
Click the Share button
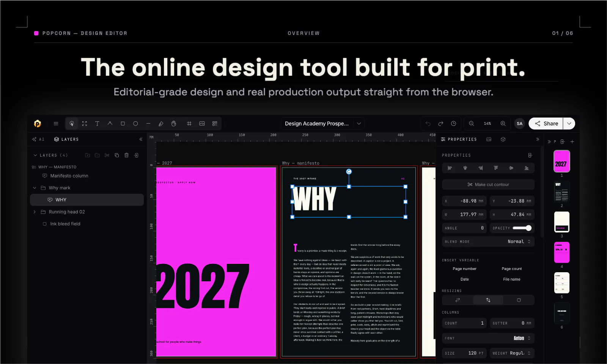[x=546, y=124]
